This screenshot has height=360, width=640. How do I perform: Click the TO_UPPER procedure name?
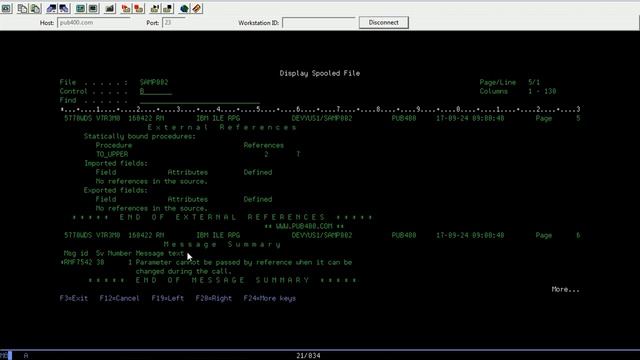tap(112, 154)
